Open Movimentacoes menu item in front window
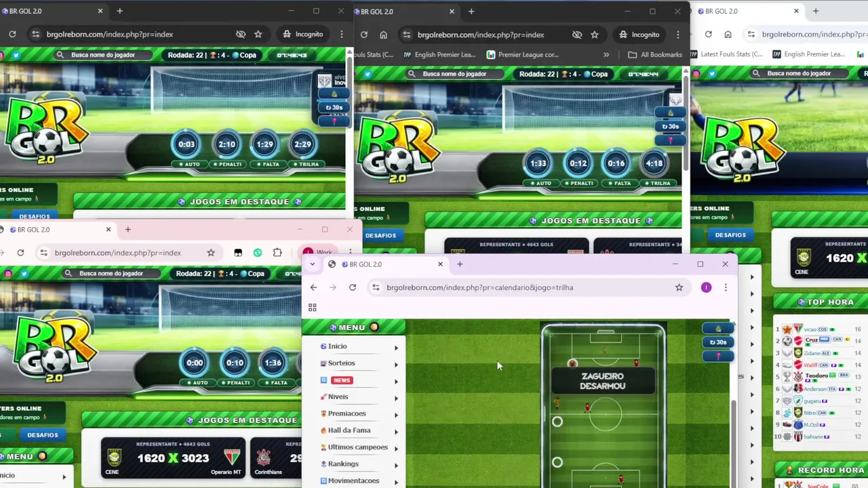 353,481
